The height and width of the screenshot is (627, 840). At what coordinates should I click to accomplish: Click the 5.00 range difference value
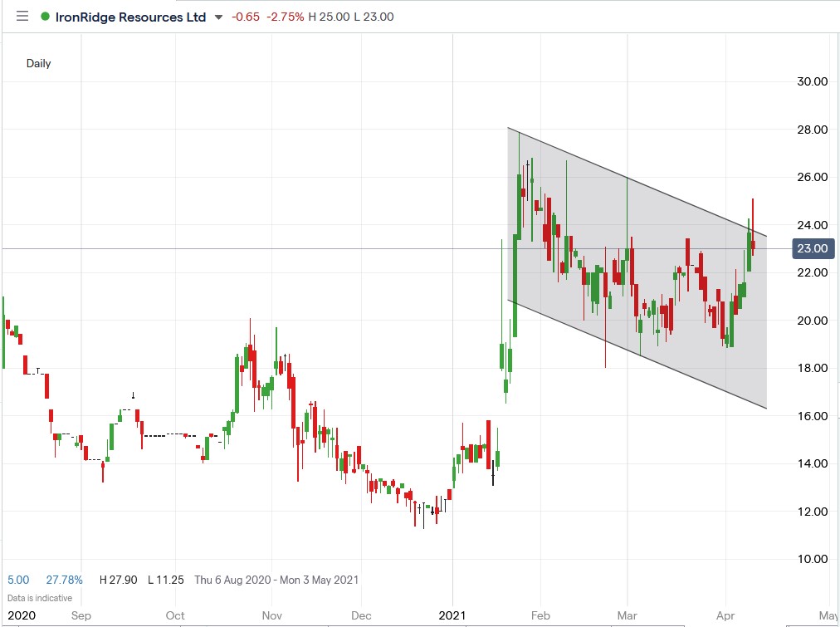pos(18,580)
